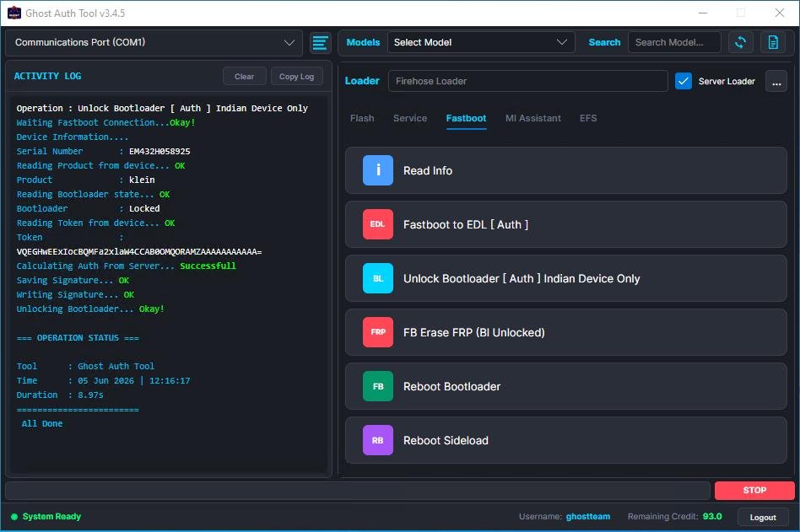The image size is (800, 532).
Task: Click the ACTIVITY LOG heading
Action: [47, 76]
